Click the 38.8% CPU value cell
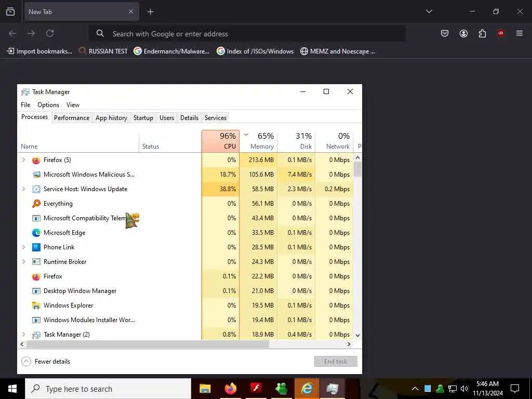The width and height of the screenshot is (532, 399). (220, 189)
